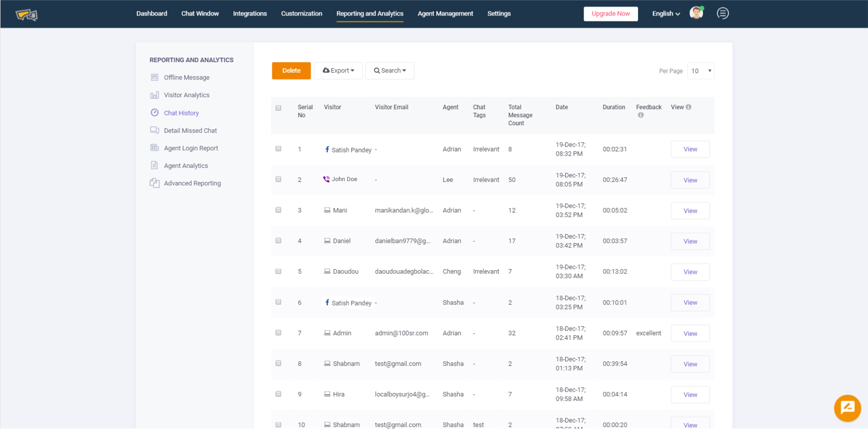This screenshot has height=429, width=868.
Task: Tick the checkbox for row 6 Satish Pandey
Action: click(278, 302)
